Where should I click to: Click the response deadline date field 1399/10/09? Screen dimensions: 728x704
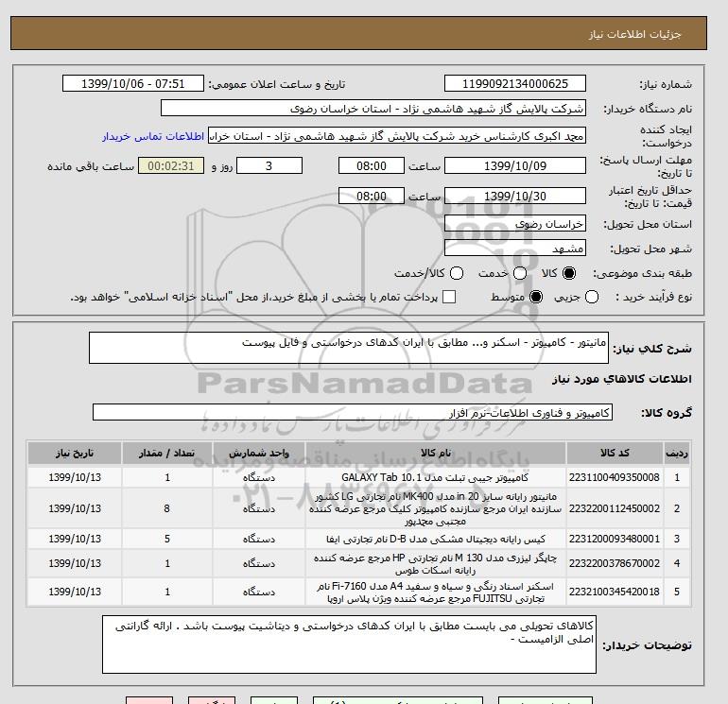515,165
